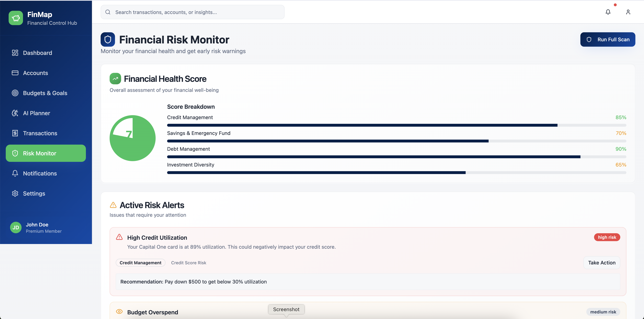Viewport: 644px width, 319px height.
Task: Click the Budgets & Goals target icon
Action: 15,93
